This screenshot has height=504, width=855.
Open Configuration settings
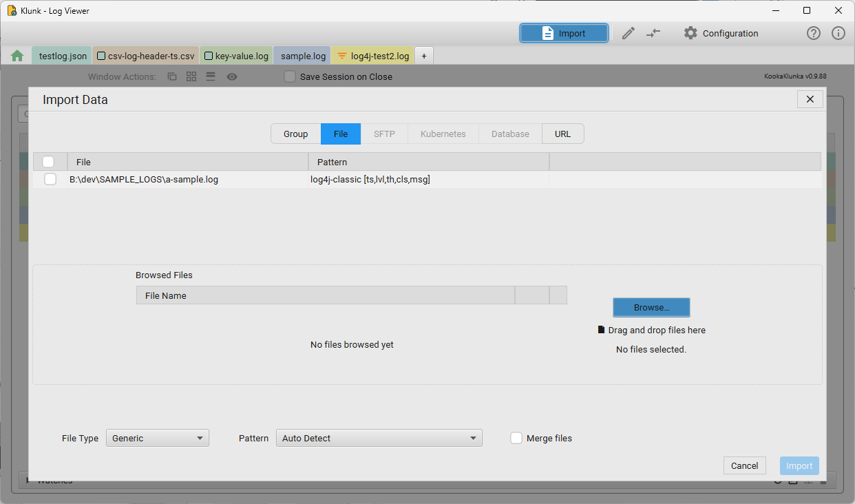(721, 33)
